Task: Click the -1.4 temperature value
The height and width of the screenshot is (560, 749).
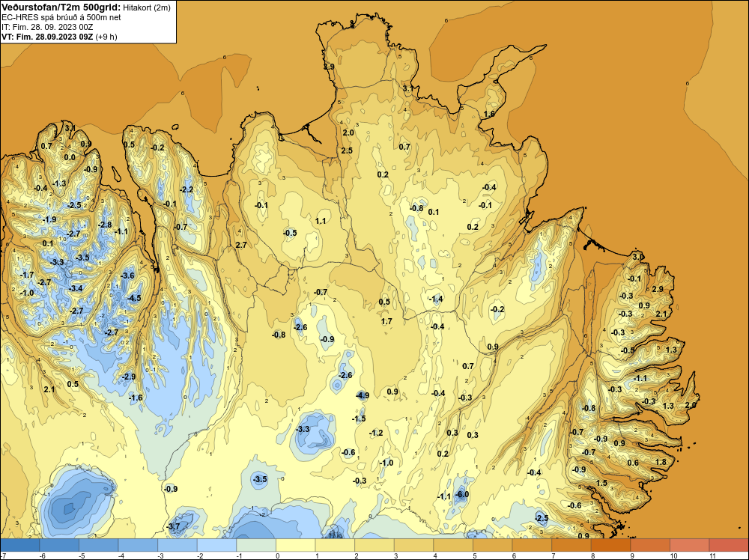Action: click(x=436, y=299)
